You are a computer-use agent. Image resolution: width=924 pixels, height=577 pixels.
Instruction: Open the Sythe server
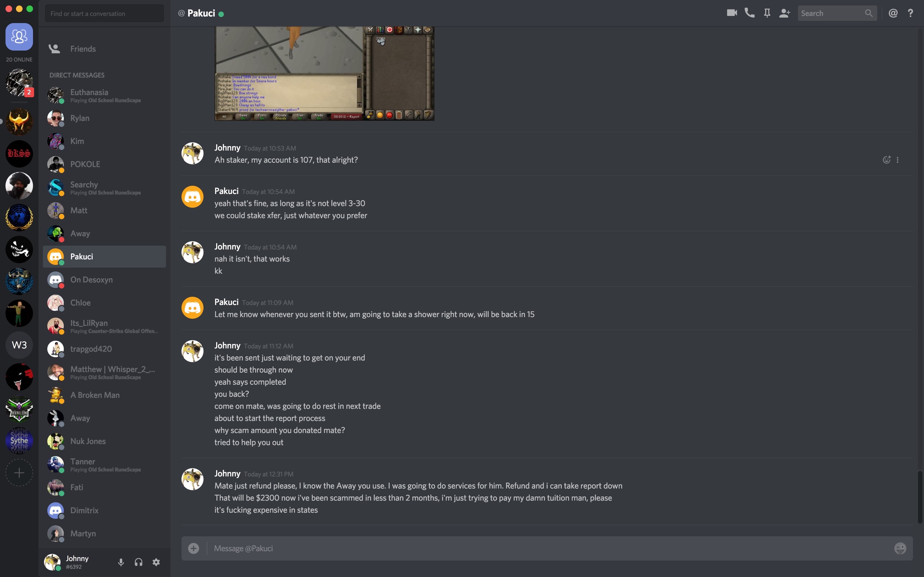tap(19, 441)
